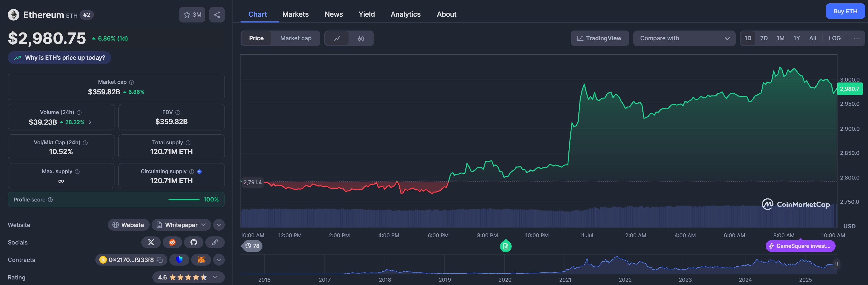Open the share icon button
868x285 pixels.
click(x=217, y=15)
